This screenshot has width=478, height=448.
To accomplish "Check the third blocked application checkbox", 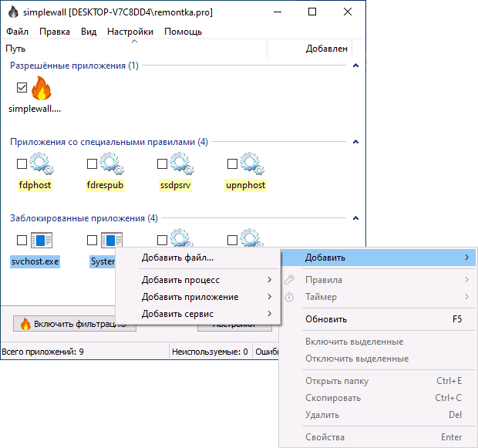I will (162, 240).
